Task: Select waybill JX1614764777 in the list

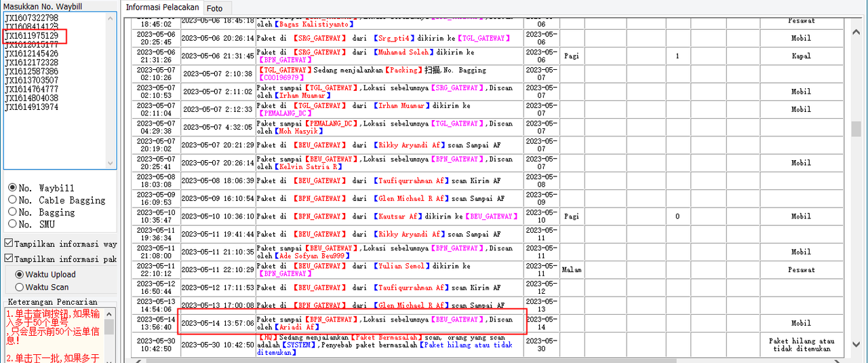Action: tap(31, 89)
